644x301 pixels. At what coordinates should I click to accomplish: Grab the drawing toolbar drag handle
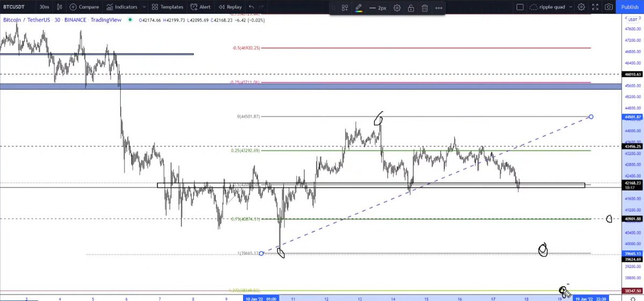pos(333,8)
